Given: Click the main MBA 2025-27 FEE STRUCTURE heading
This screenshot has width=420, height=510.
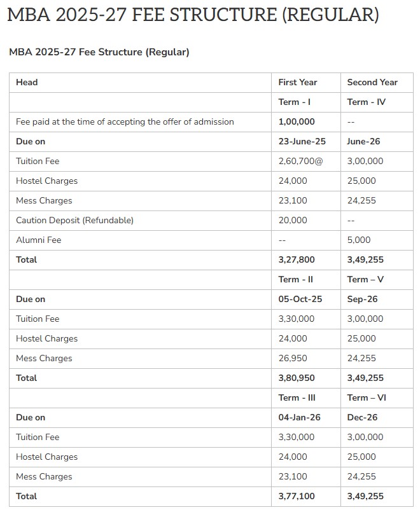Looking at the screenshot, I should pyautogui.click(x=193, y=15).
